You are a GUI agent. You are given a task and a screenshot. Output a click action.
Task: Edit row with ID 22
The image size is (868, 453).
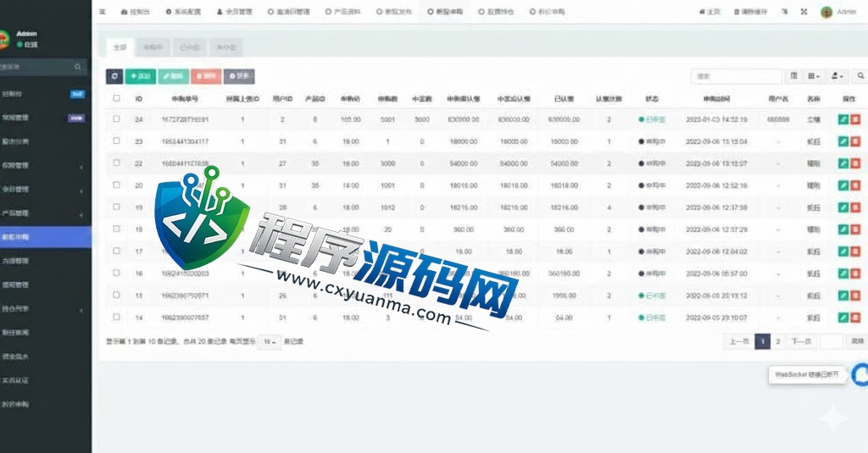tap(843, 163)
